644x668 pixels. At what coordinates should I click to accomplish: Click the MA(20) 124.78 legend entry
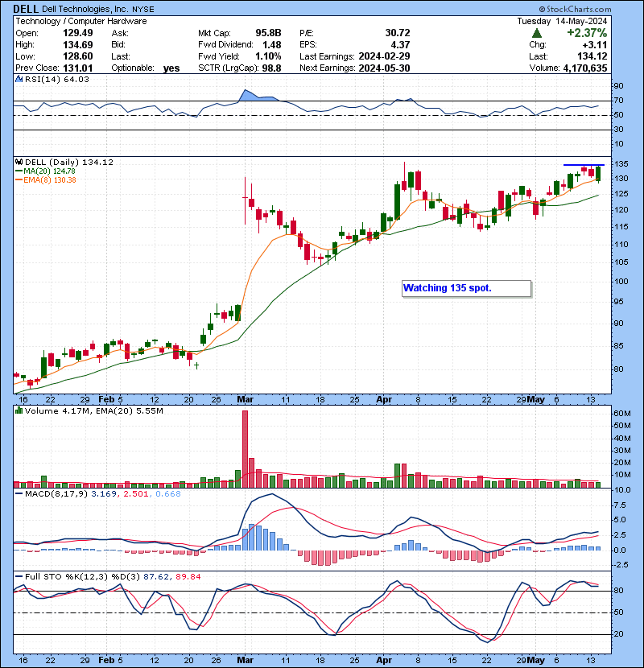pyautogui.click(x=45, y=171)
